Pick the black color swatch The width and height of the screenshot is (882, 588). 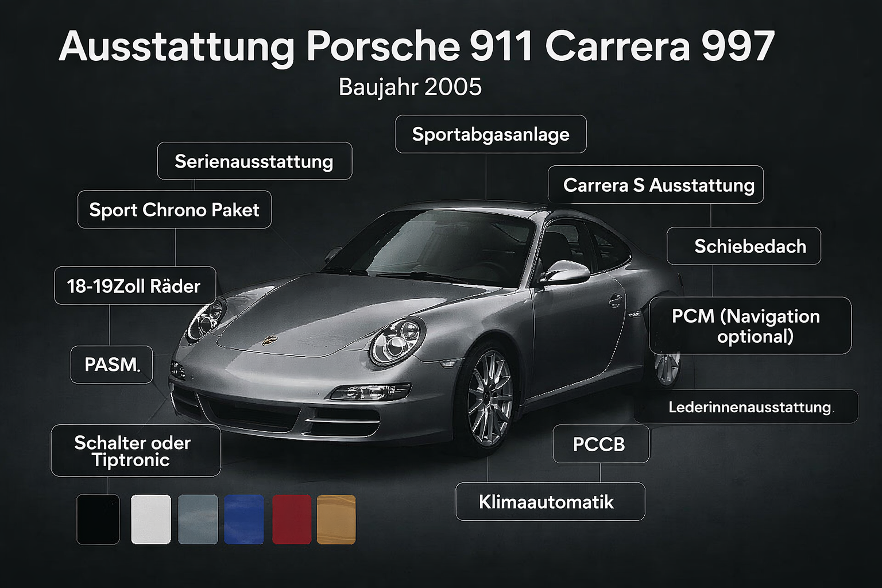point(98,519)
